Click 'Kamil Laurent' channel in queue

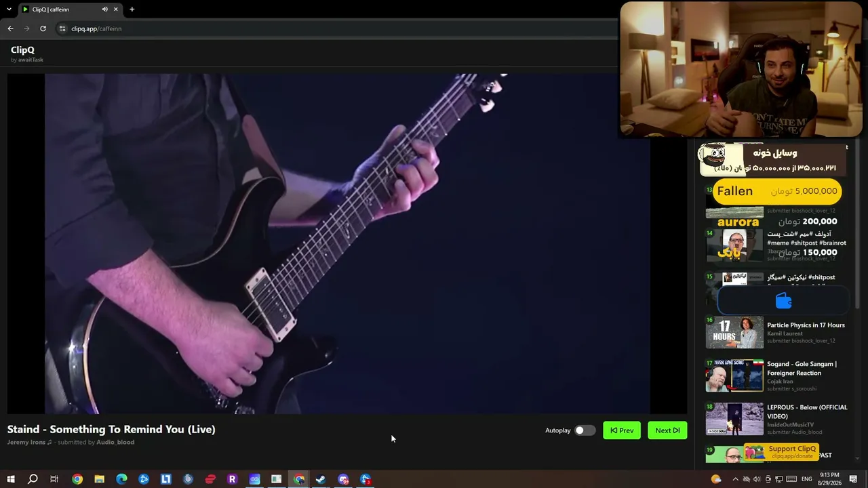(785, 333)
